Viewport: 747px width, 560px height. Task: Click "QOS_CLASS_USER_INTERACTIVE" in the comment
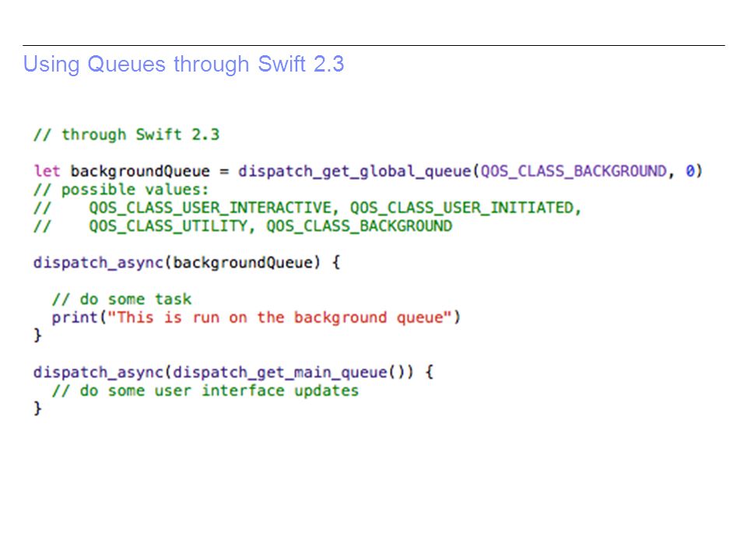click(x=210, y=208)
